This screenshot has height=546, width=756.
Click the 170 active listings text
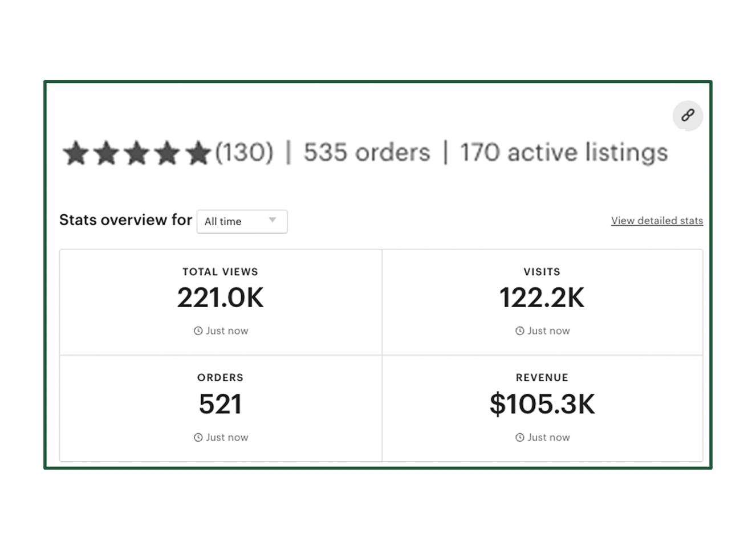[563, 153]
